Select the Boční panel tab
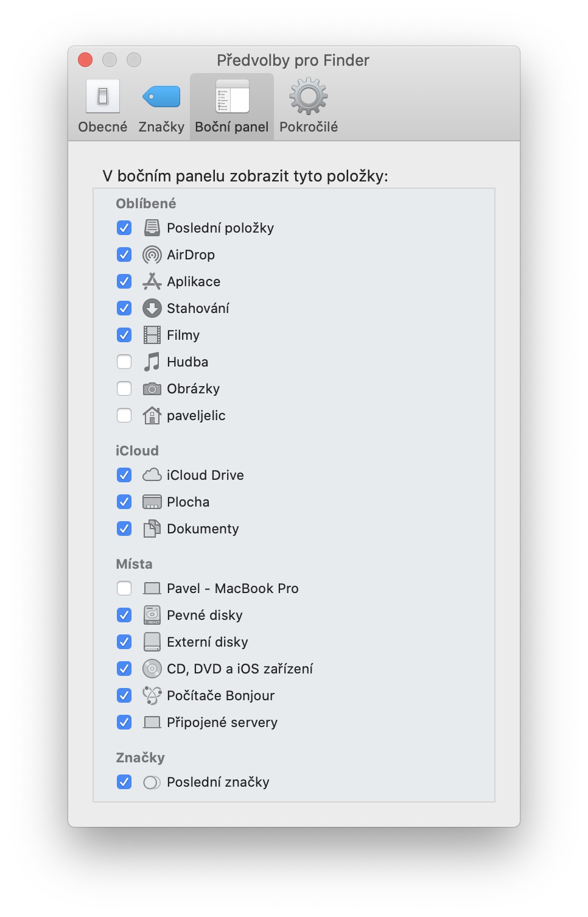This screenshot has width=588, height=917. [232, 106]
